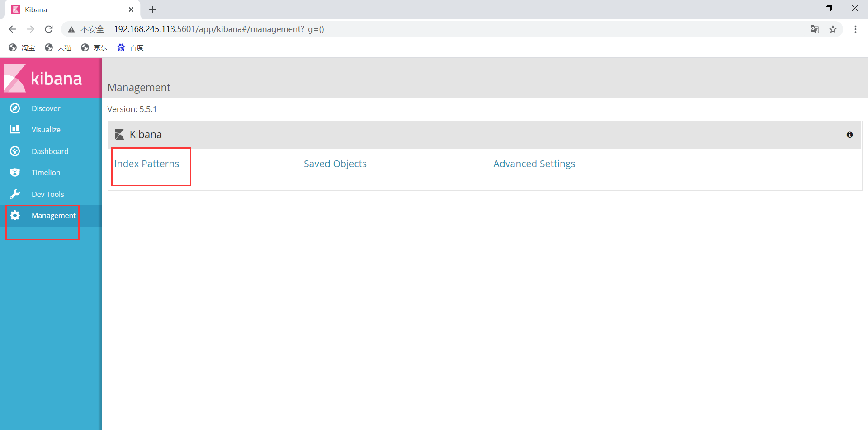Viewport: 868px width, 430px height.
Task: Close the Kibana browser tab
Action: click(x=131, y=9)
